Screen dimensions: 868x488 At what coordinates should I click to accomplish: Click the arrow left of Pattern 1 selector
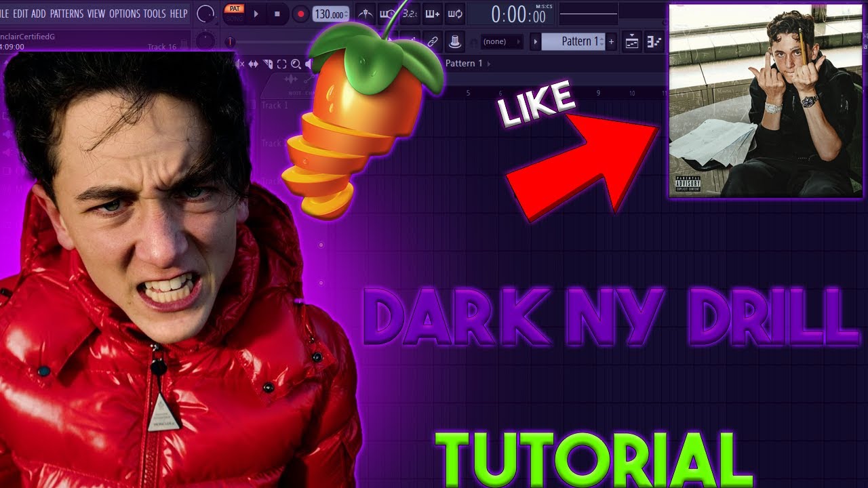pyautogui.click(x=535, y=41)
